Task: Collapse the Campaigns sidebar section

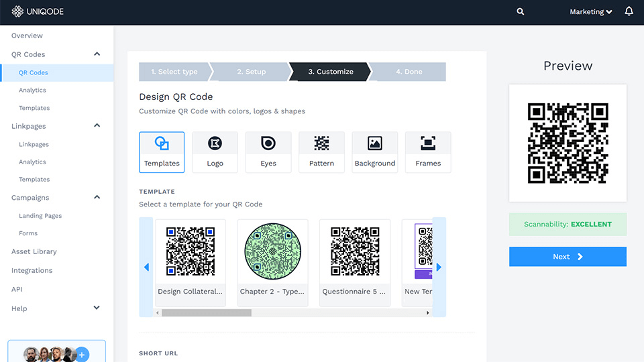Action: pyautogui.click(x=97, y=197)
